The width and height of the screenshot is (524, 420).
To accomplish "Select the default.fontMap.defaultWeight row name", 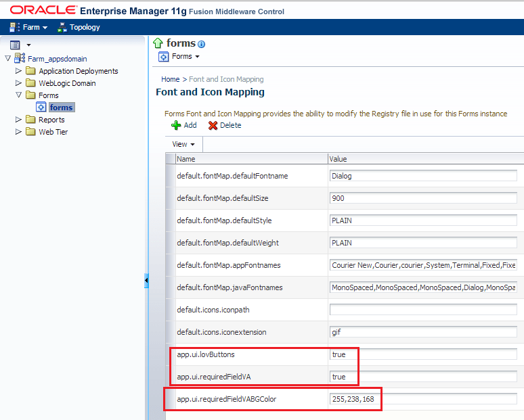I will pyautogui.click(x=227, y=243).
